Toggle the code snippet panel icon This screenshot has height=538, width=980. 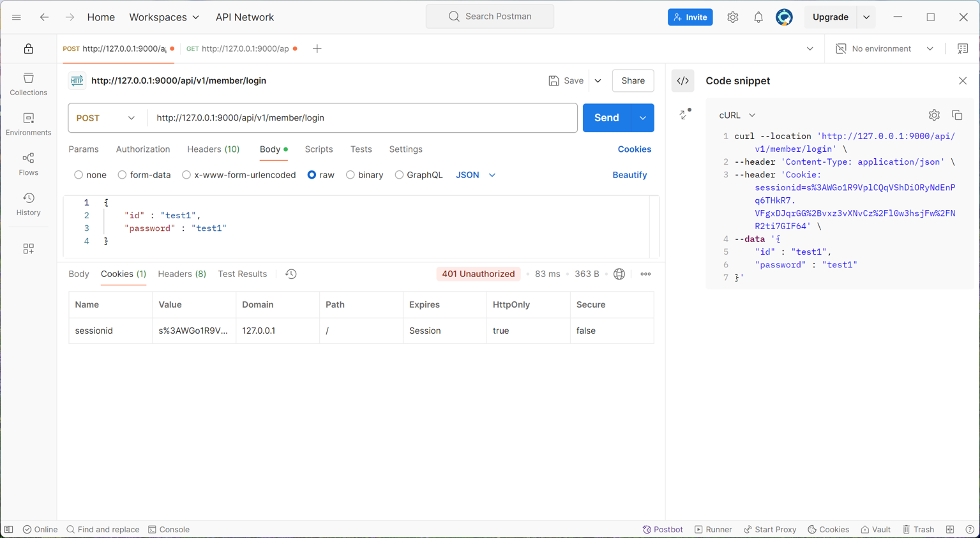tap(683, 81)
